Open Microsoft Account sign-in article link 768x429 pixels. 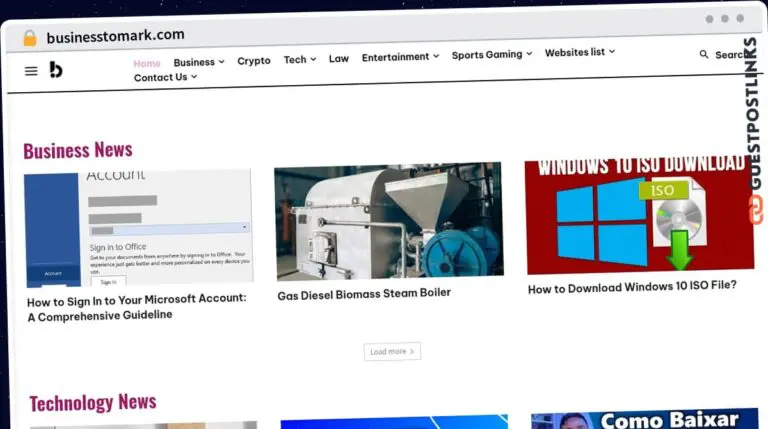(136, 306)
